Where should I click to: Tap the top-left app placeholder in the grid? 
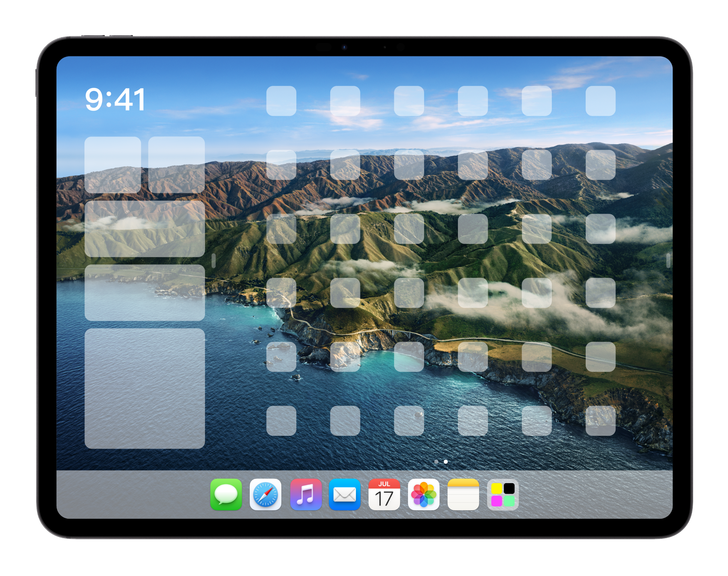click(x=281, y=101)
